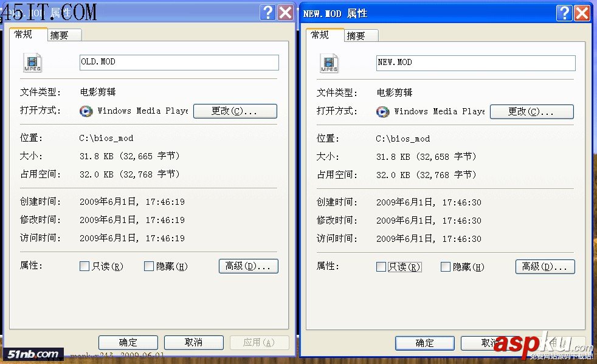Click location C:\bios_mod in OLD.MOD window
This screenshot has width=597, height=364.
pos(106,138)
